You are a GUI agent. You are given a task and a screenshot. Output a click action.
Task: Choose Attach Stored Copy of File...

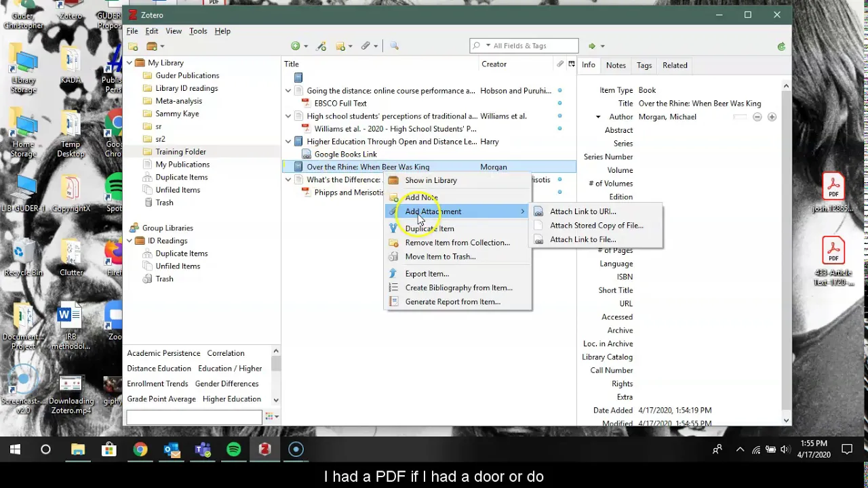click(595, 225)
